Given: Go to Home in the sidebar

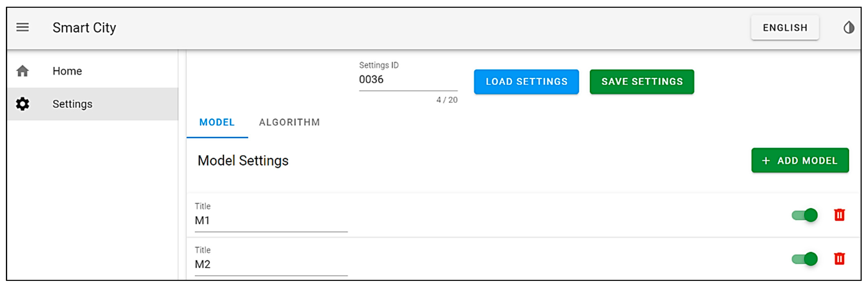Looking at the screenshot, I should pyautogui.click(x=67, y=71).
